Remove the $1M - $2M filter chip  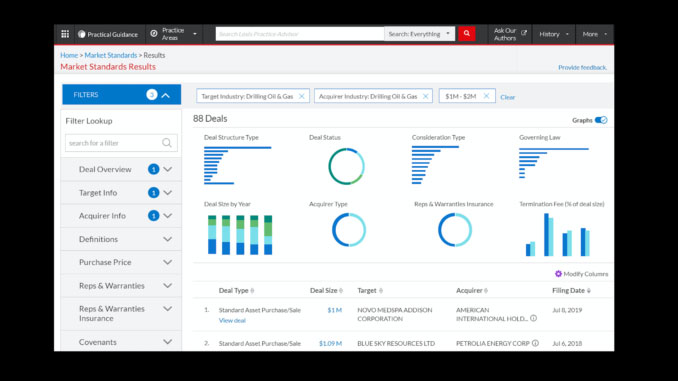pos(486,96)
